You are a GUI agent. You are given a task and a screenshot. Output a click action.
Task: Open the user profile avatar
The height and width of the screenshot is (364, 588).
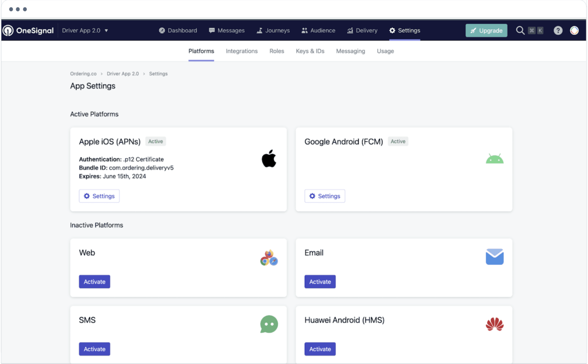[x=574, y=31]
